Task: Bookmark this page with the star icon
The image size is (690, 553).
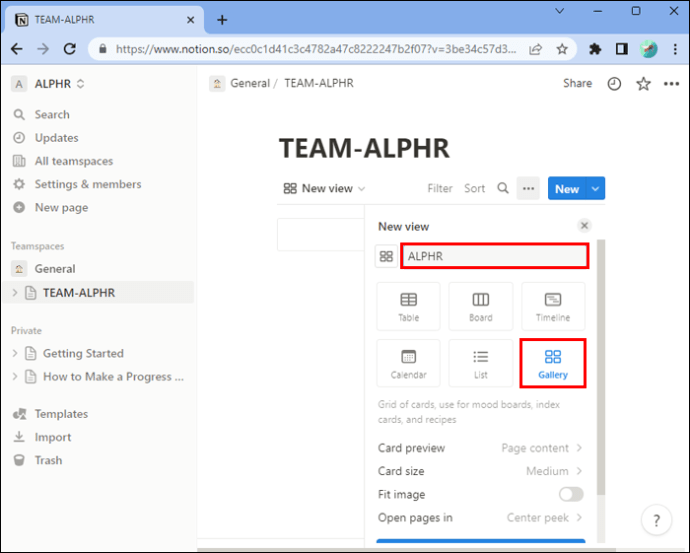Action: coord(562,49)
